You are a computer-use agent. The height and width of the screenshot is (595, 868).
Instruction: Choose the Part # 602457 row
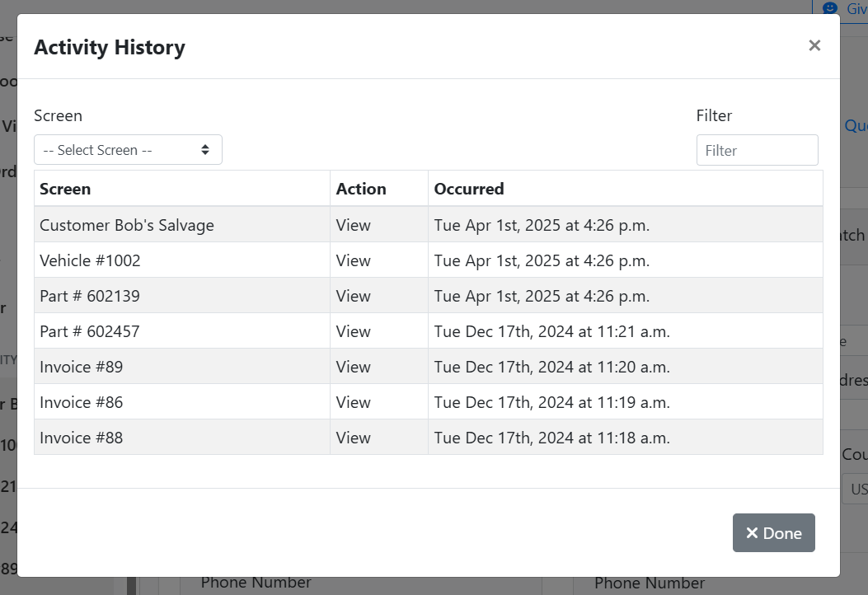point(90,331)
